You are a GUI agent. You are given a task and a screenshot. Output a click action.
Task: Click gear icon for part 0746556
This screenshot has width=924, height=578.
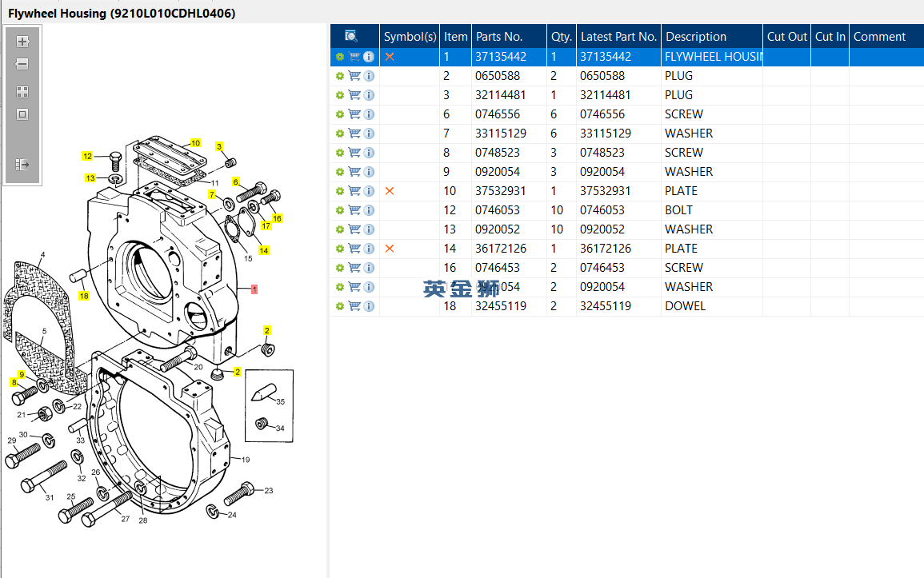(340, 114)
